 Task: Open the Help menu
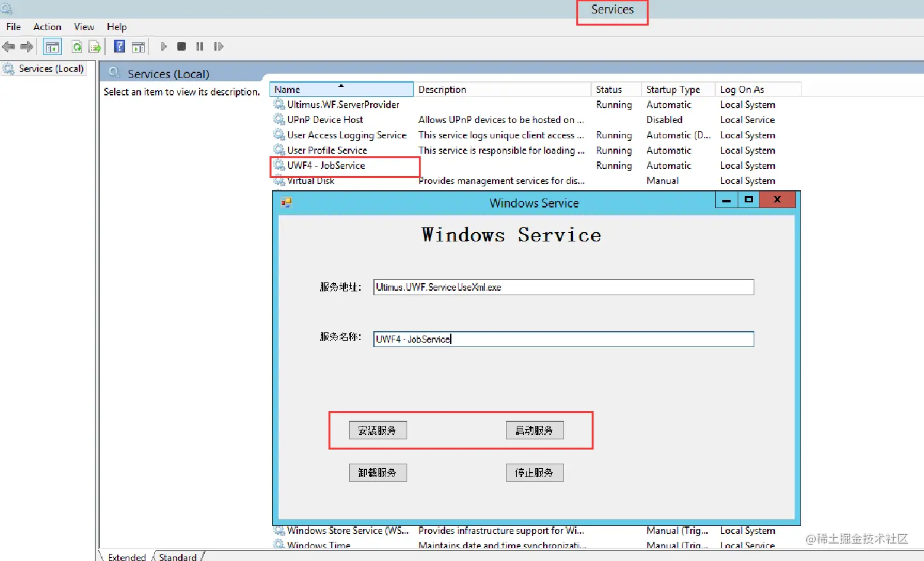[117, 27]
